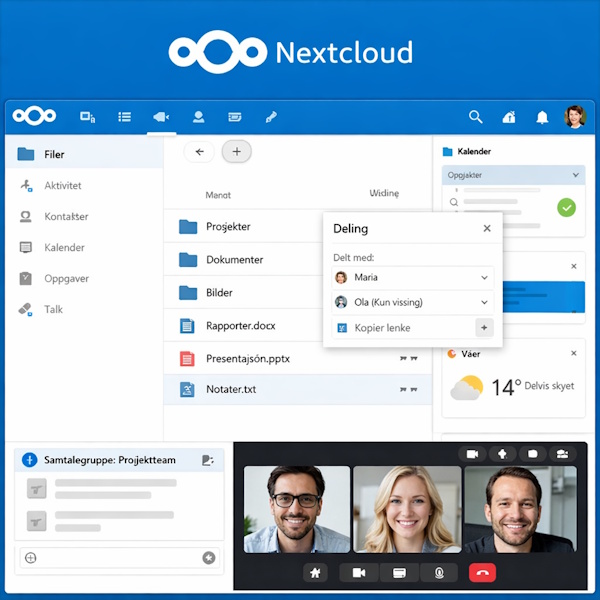
Task: Open the list/activity icon in the top bar
Action: pos(124,117)
